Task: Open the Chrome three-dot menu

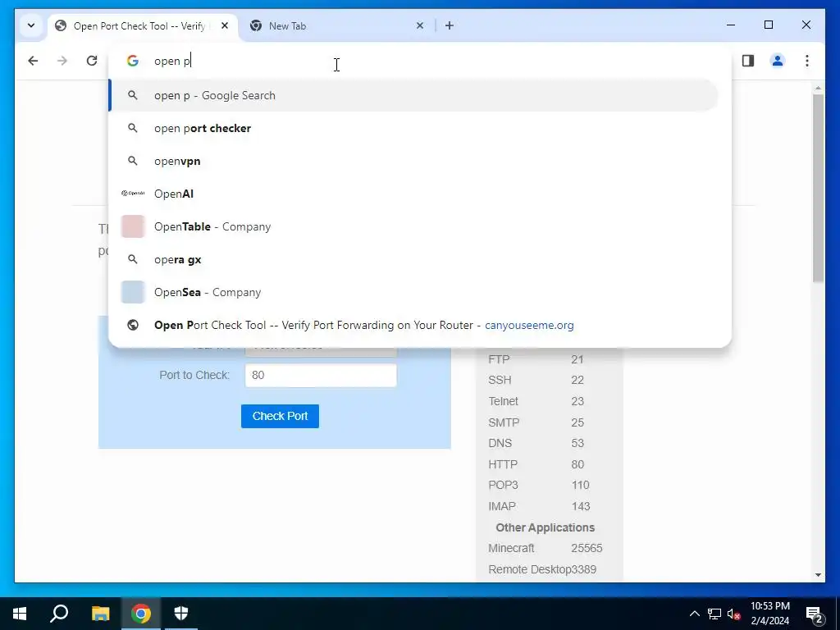Action: click(x=807, y=61)
